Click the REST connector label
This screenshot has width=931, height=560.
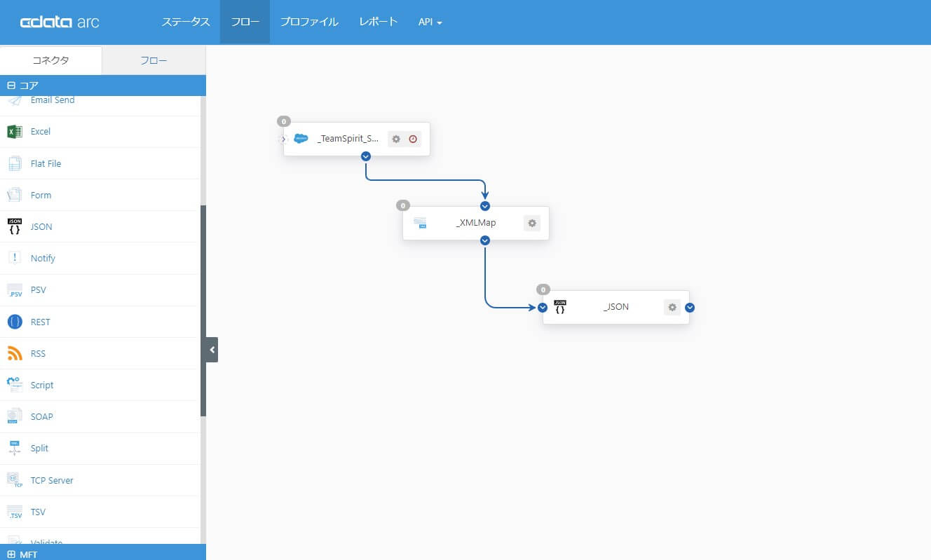click(x=41, y=322)
